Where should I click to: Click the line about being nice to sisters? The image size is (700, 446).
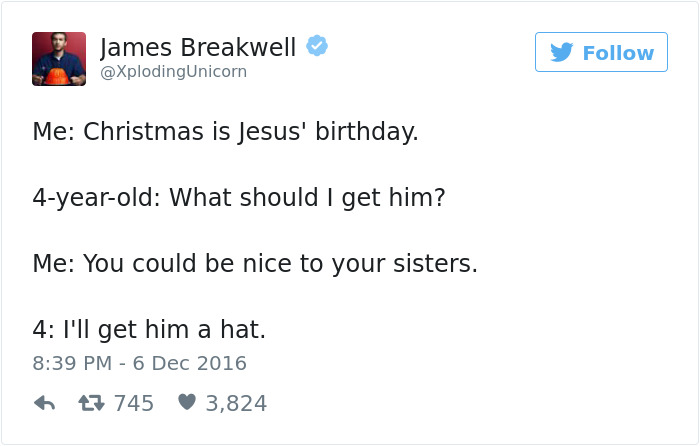(x=255, y=263)
